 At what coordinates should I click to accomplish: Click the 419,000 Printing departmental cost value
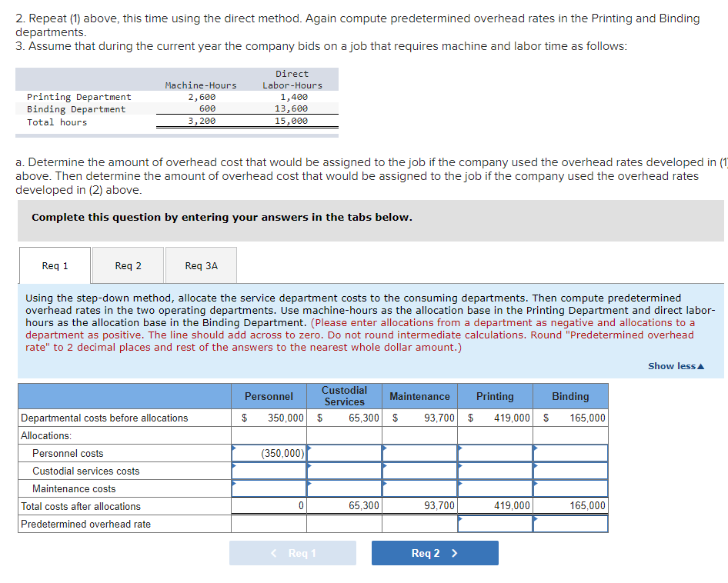point(512,418)
